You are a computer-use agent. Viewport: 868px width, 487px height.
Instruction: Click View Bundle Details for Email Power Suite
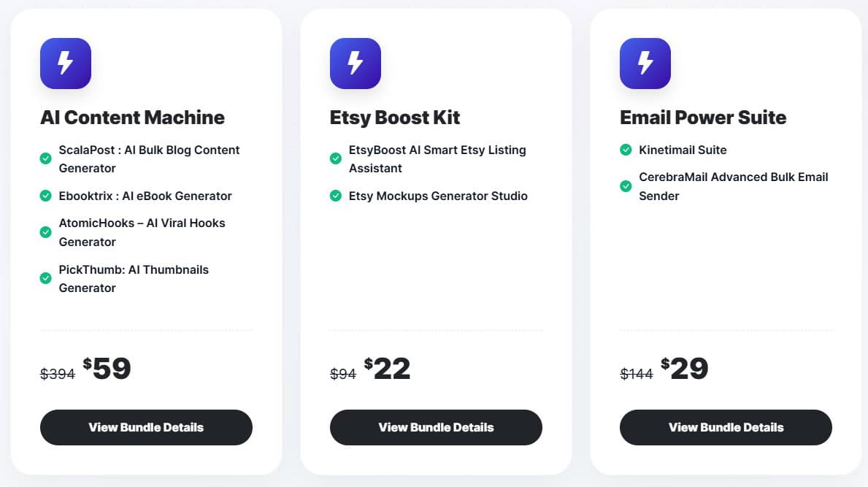726,427
